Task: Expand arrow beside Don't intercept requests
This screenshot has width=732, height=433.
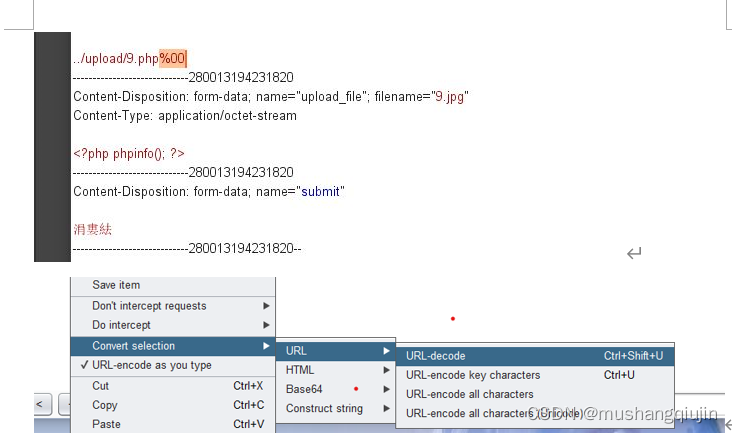Action: pyautogui.click(x=266, y=306)
